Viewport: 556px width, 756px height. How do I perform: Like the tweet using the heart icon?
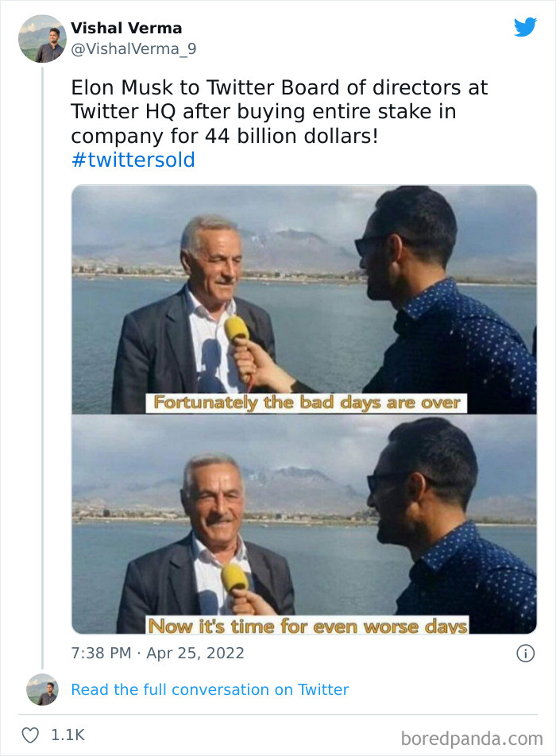tap(29, 735)
